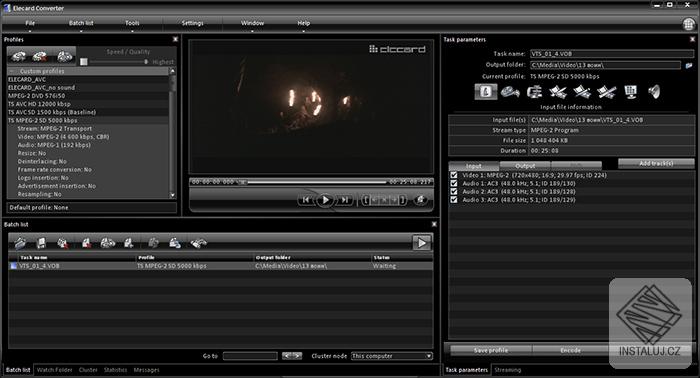Click the first profile icon in Profiles toolbar
700x378 pixels.
click(x=19, y=56)
